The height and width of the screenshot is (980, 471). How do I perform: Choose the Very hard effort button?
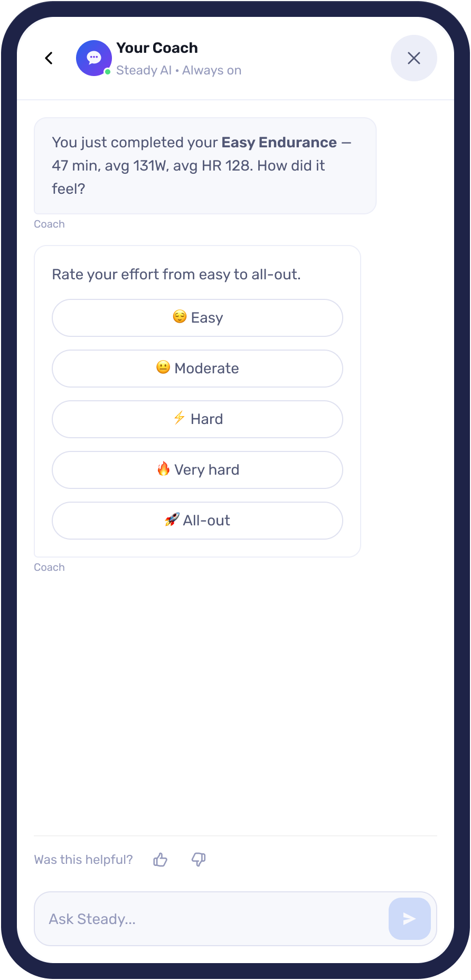coord(197,469)
